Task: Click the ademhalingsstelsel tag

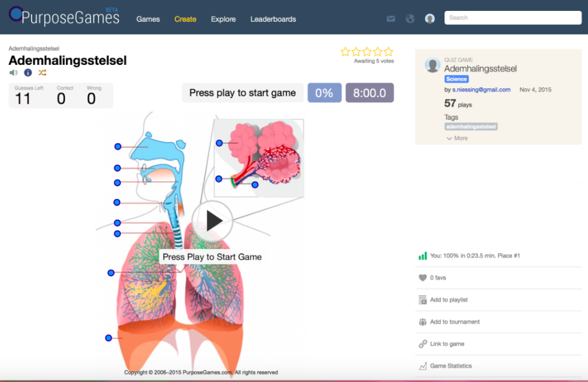Action: coord(471,126)
